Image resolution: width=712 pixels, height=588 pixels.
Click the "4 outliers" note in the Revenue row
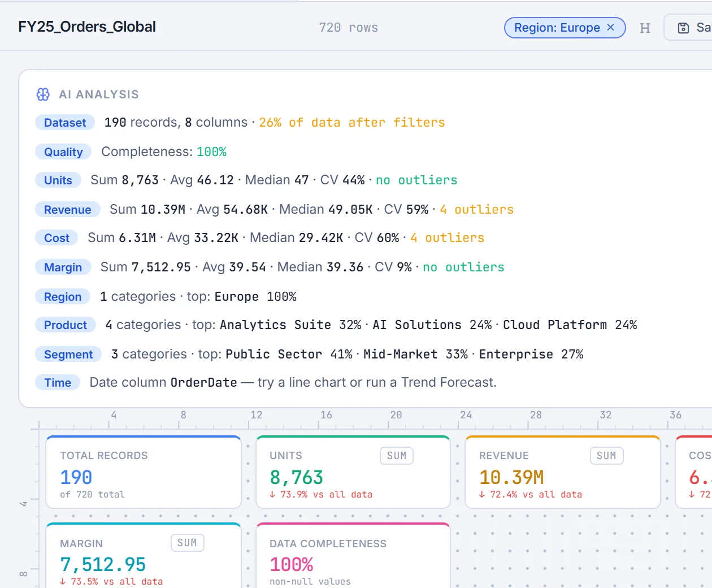click(x=477, y=210)
